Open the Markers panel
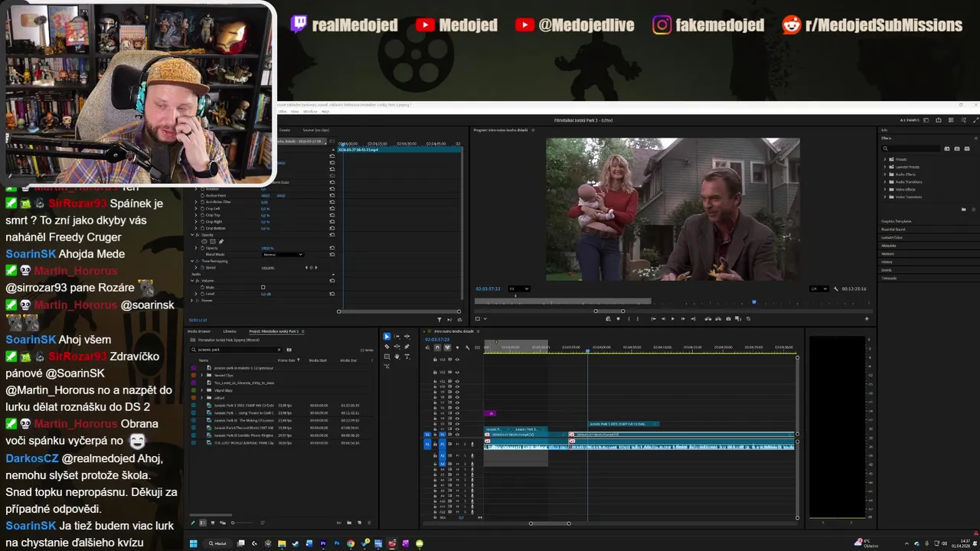This screenshot has height=551, width=980. point(887,254)
